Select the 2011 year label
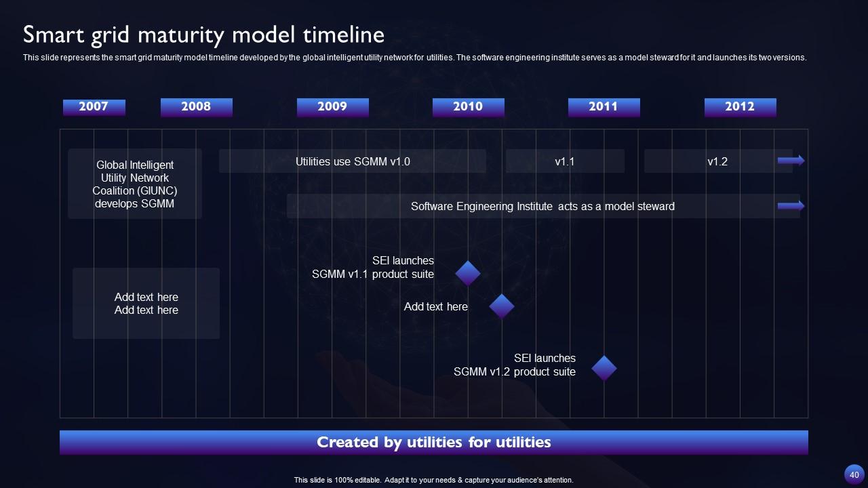This screenshot has width=868, height=488. (604, 106)
